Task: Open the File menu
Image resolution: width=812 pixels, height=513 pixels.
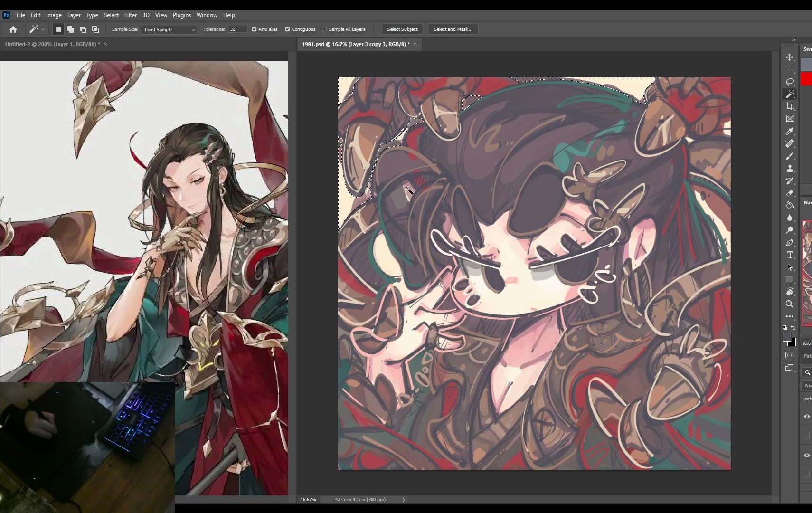Action: click(x=21, y=15)
